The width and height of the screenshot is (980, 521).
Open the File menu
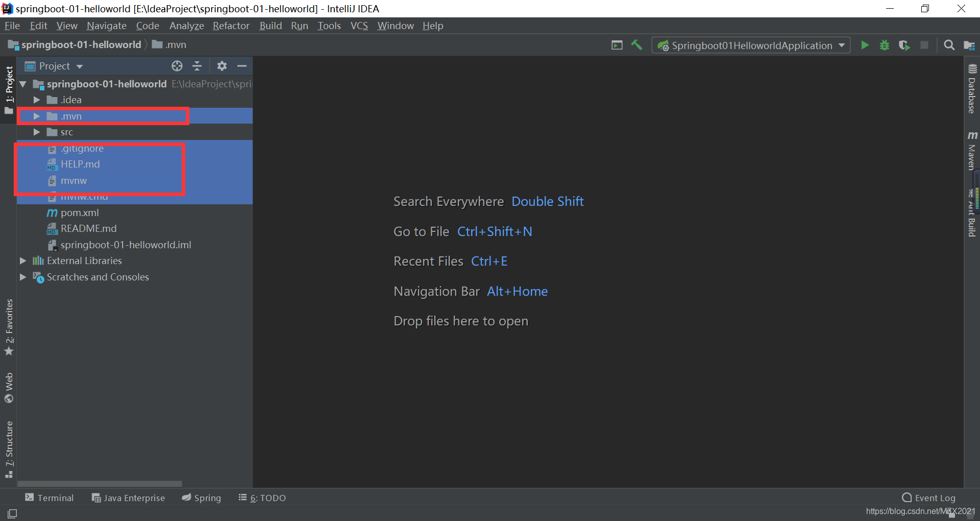(x=12, y=26)
